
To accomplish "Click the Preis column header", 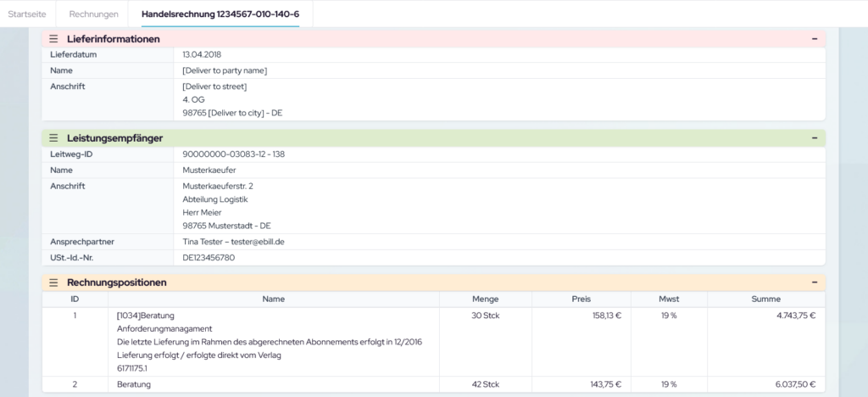I will point(581,299).
